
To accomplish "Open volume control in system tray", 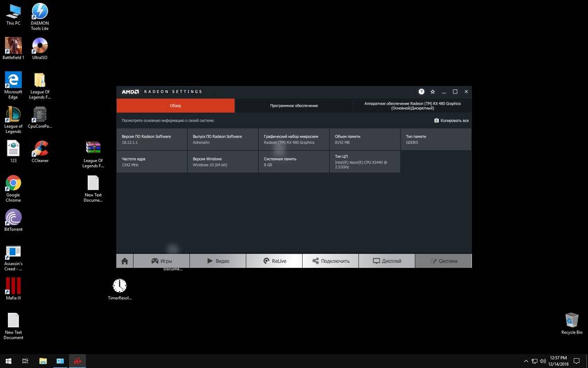I will [543, 361].
